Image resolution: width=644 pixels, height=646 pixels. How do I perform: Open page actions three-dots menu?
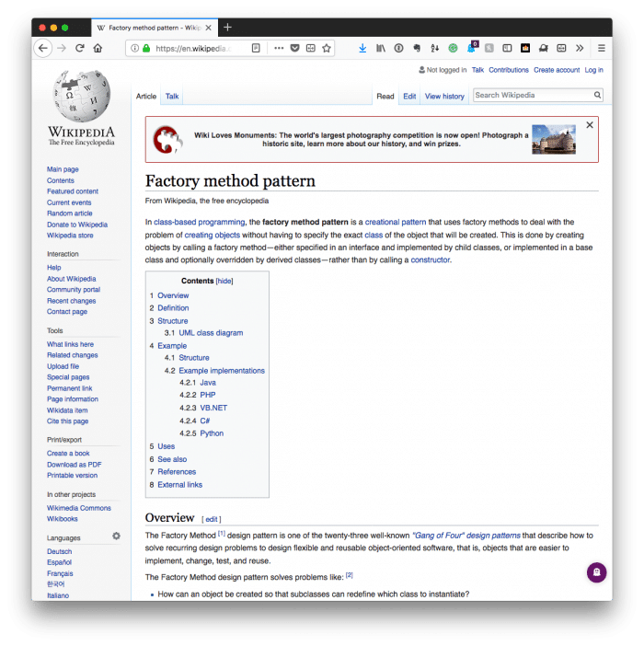[278, 48]
